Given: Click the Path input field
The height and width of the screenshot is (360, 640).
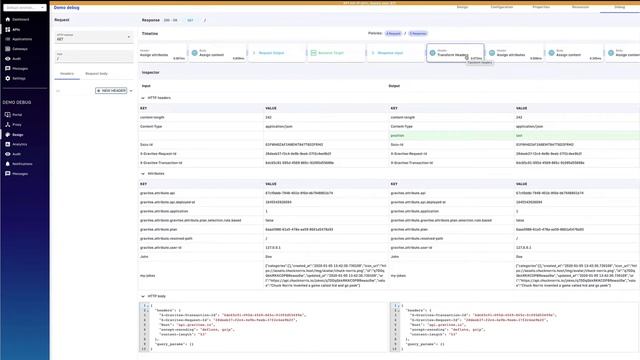Looking at the screenshot, I should (93, 57).
